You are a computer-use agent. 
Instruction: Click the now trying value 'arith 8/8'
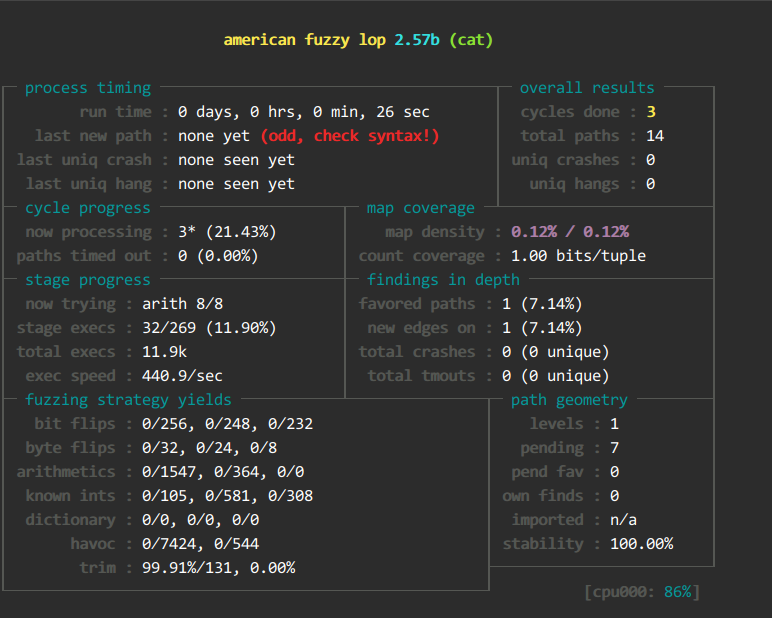click(182, 304)
